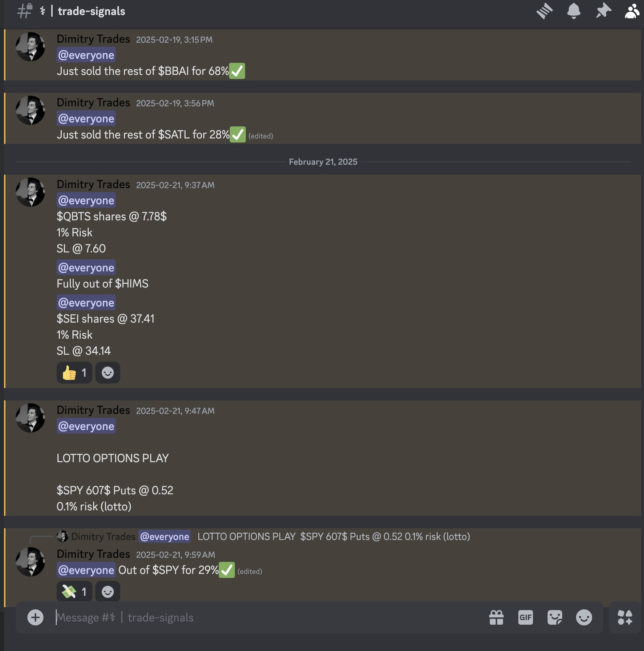
Task: Click Dimitry Trades avatar on 9:47 AM message
Action: (x=30, y=418)
